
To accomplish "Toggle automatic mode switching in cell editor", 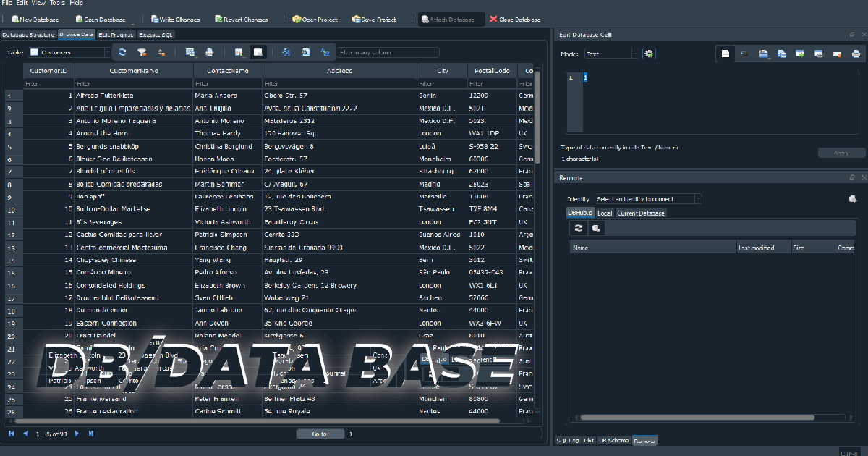I will coord(649,54).
